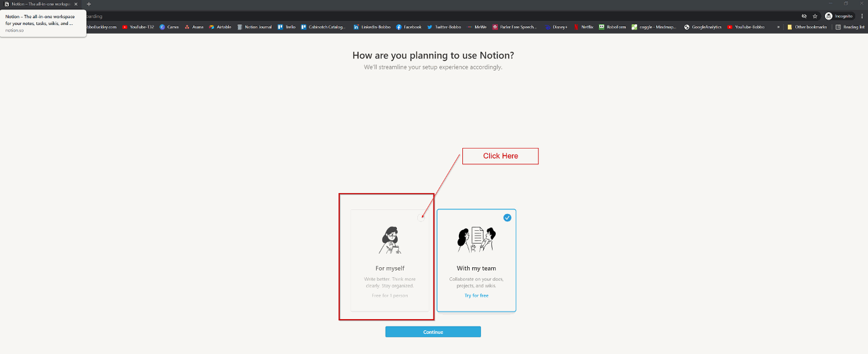Open the YouTube-Bobbo bookmark
868x354 pixels.
pyautogui.click(x=746, y=27)
